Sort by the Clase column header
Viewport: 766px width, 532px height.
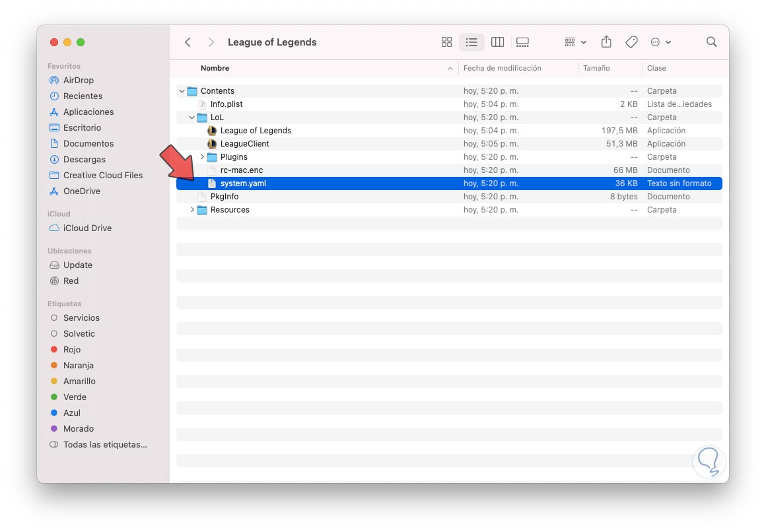point(656,69)
